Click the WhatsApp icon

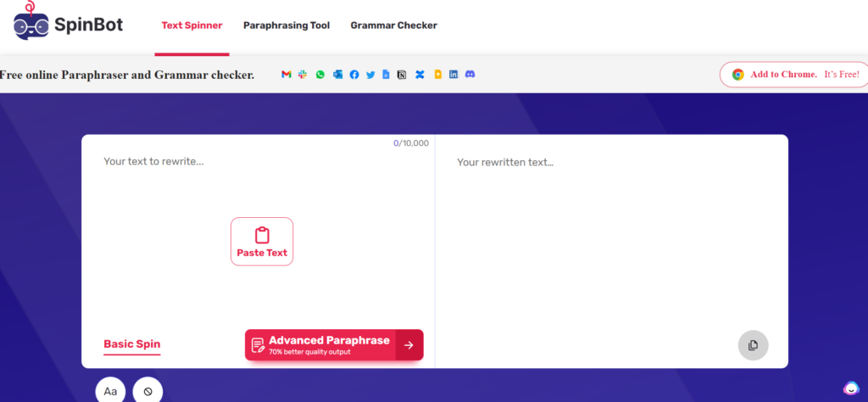(x=320, y=75)
